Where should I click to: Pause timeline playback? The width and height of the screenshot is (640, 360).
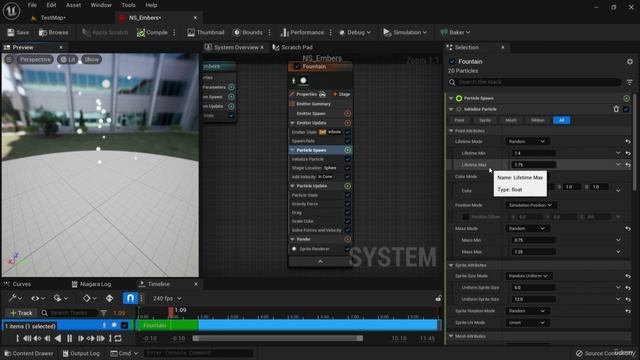click(69, 338)
